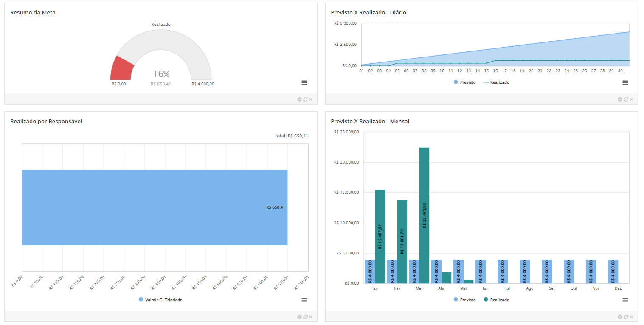This screenshot has width=644, height=325.
Task: Select the October Previsto blue bar
Action: coord(568,271)
